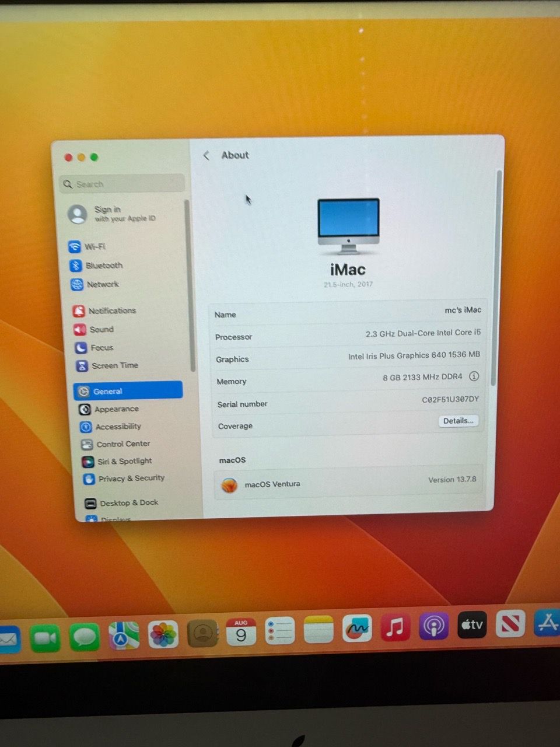
Task: Zoom window with the green button
Action: click(94, 158)
